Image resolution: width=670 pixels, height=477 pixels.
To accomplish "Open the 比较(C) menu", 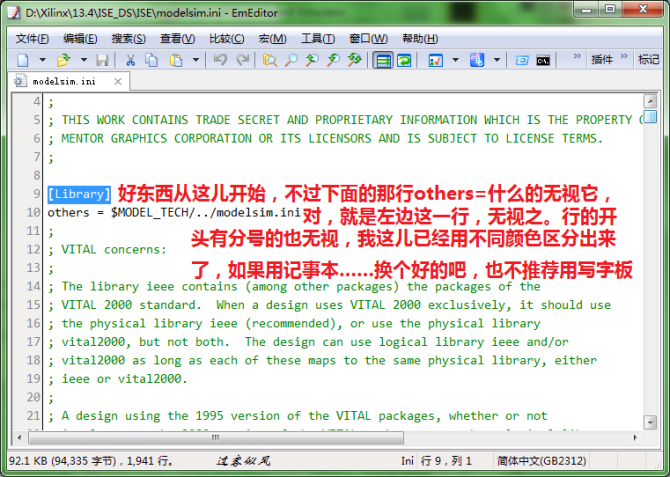I will point(226,38).
